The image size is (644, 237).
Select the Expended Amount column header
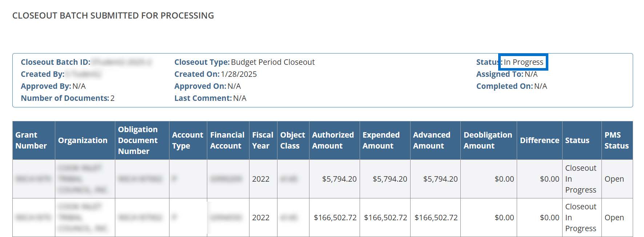click(381, 140)
